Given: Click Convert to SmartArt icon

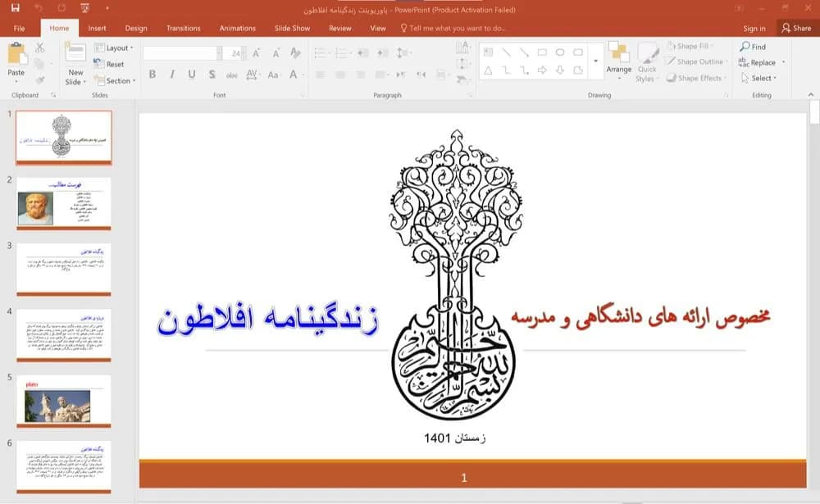Looking at the screenshot, I should point(462,79).
